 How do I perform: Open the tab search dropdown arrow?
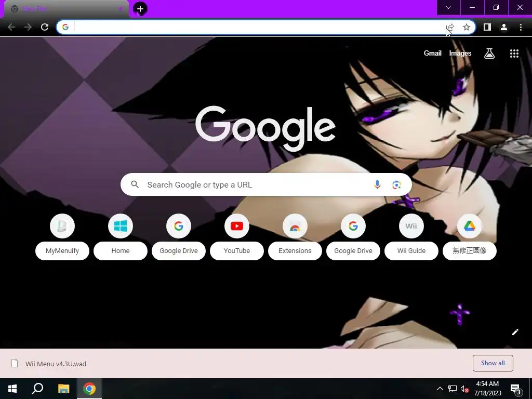[448, 7]
